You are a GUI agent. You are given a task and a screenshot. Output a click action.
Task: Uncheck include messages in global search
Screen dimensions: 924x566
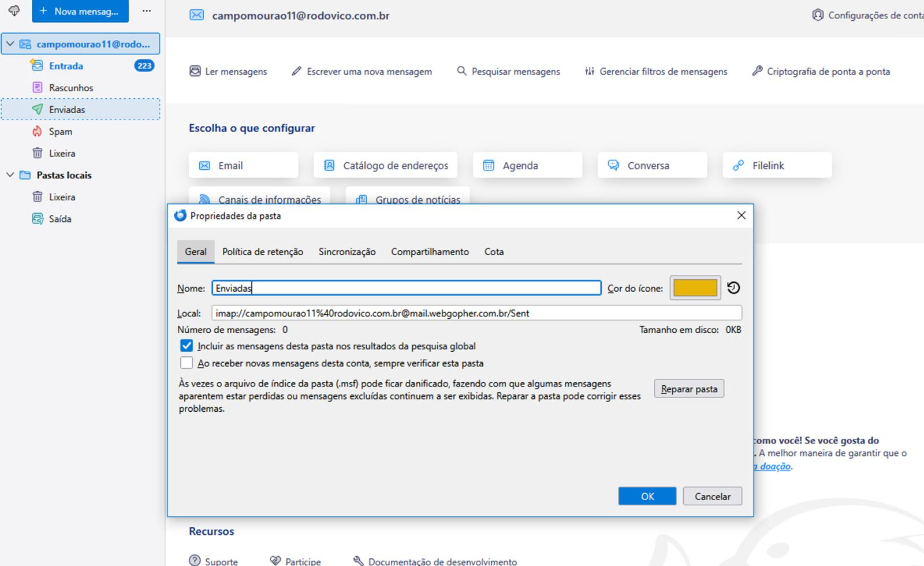(x=186, y=346)
